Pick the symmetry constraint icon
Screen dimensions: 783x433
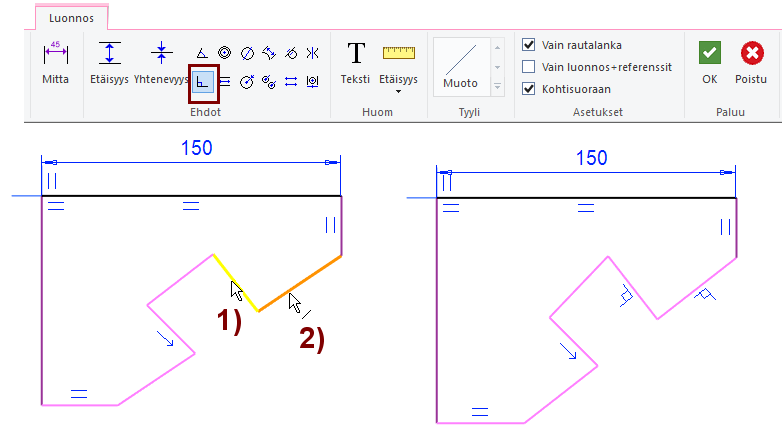click(313, 53)
